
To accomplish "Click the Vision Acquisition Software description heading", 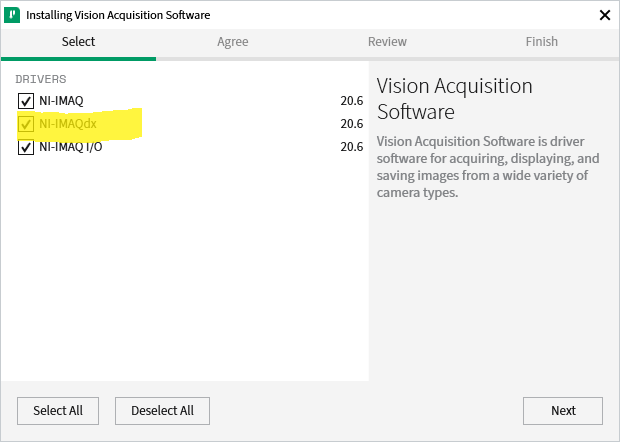I will [x=454, y=98].
